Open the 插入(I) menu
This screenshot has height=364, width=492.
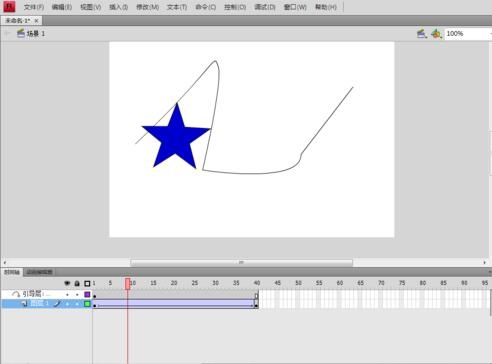[119, 7]
